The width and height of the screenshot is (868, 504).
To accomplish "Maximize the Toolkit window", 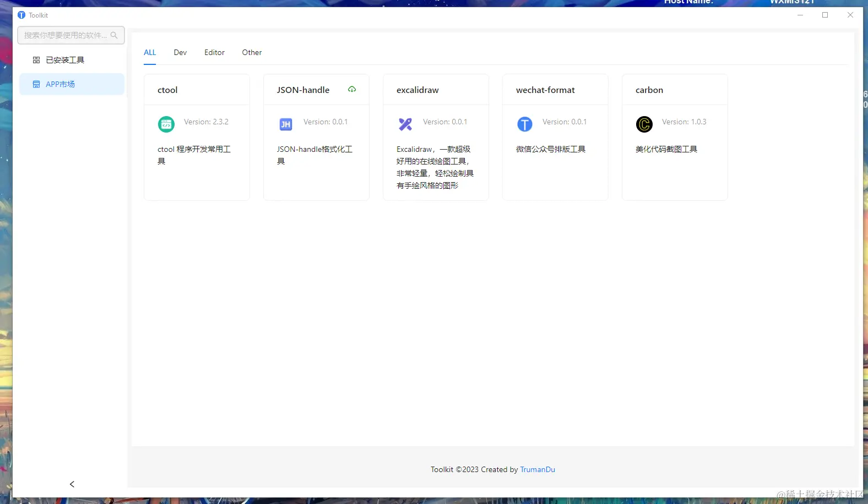I will [825, 15].
